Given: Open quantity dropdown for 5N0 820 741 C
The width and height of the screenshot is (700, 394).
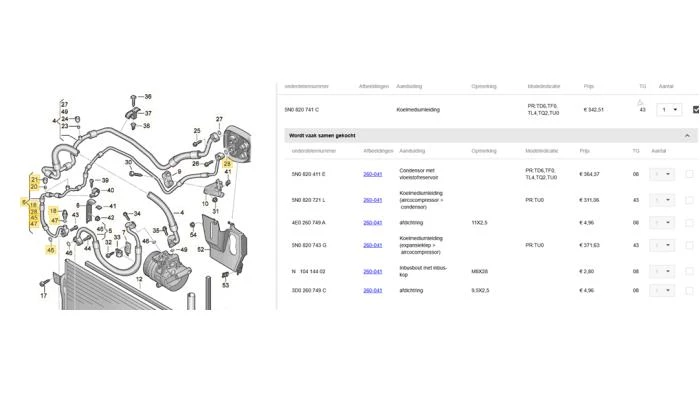Looking at the screenshot, I should (669, 110).
